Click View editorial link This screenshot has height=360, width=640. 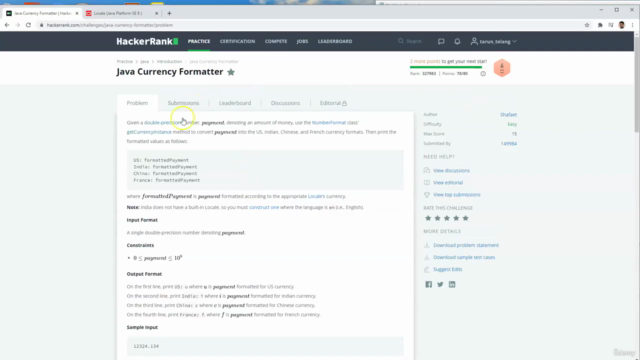pyautogui.click(x=448, y=182)
